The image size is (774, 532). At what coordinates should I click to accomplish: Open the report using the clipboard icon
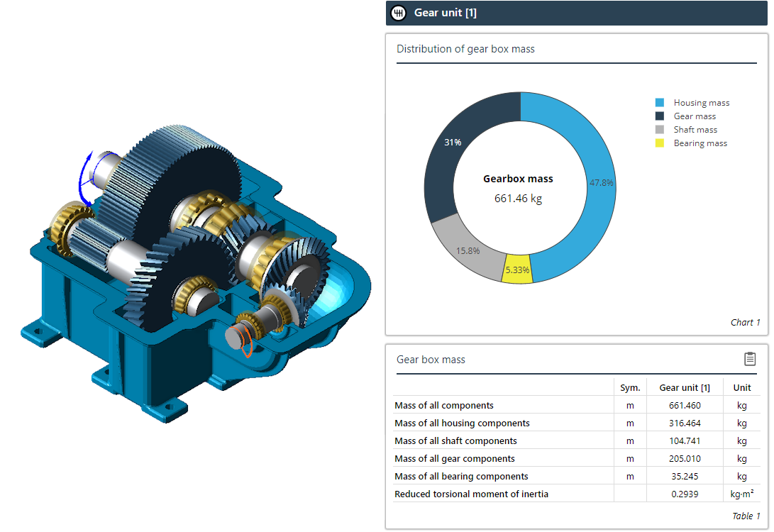[x=750, y=359]
